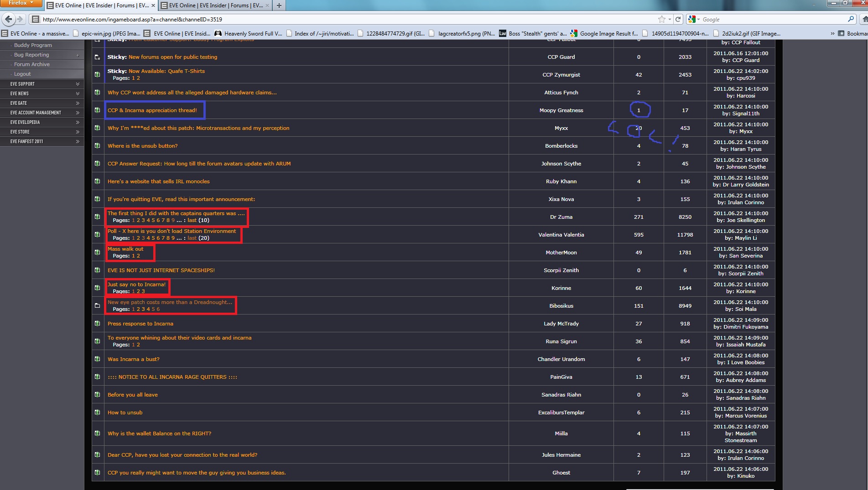
Task: Go back using the browser back arrow
Action: point(8,19)
